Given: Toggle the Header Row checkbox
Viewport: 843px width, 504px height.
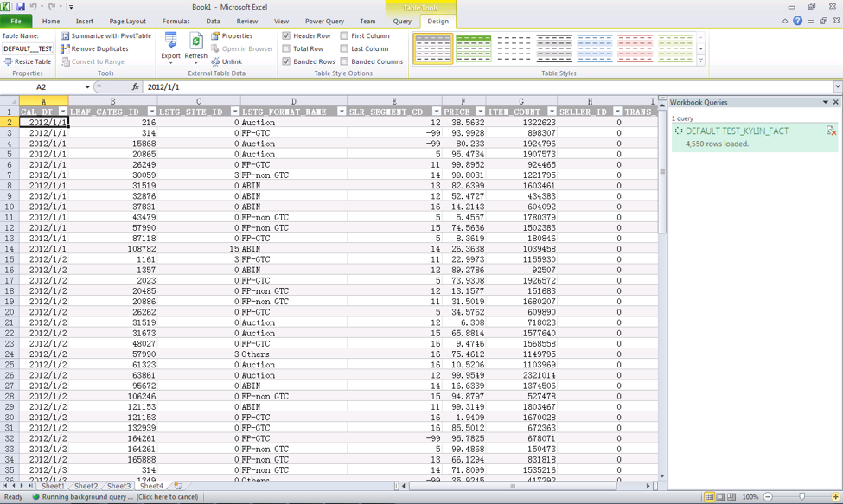Looking at the screenshot, I should (286, 36).
